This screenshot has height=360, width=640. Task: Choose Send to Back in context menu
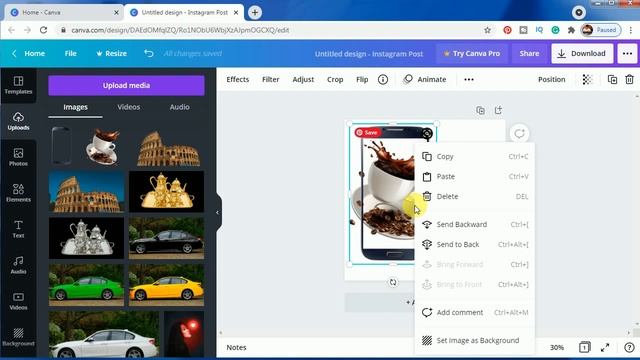[474, 244]
